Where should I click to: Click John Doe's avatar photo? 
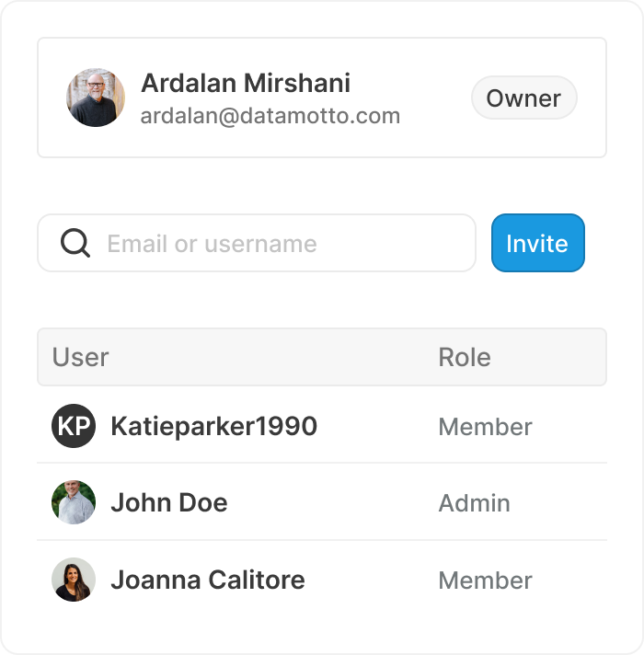[x=74, y=502]
